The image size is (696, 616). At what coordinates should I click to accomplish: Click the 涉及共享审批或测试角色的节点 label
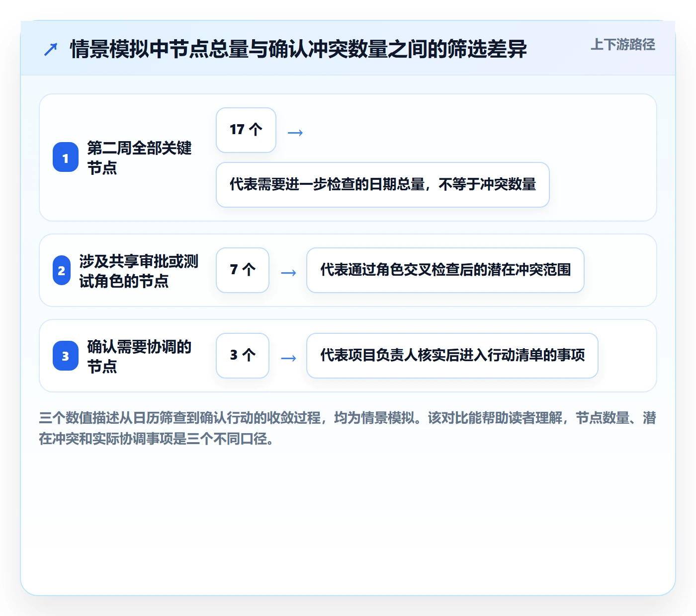pos(139,271)
